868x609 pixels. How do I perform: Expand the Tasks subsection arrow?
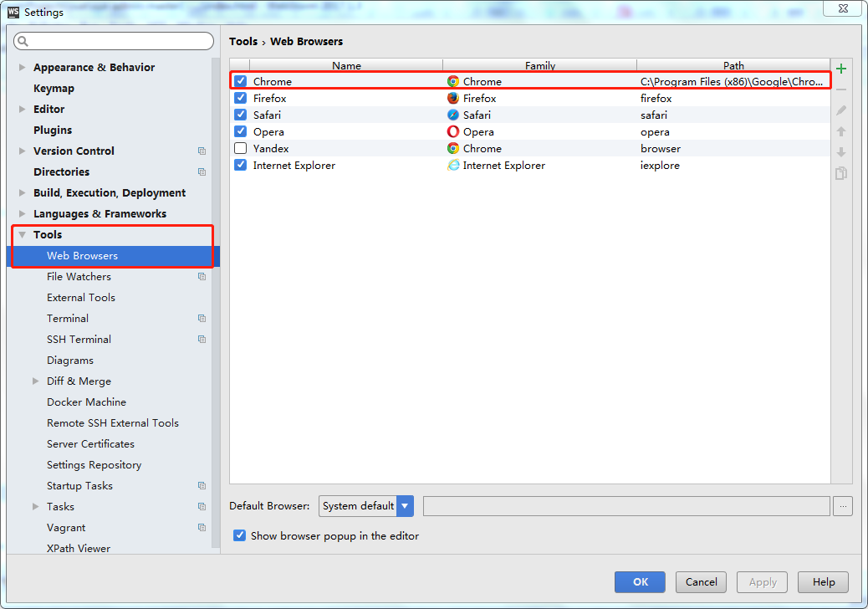click(35, 507)
